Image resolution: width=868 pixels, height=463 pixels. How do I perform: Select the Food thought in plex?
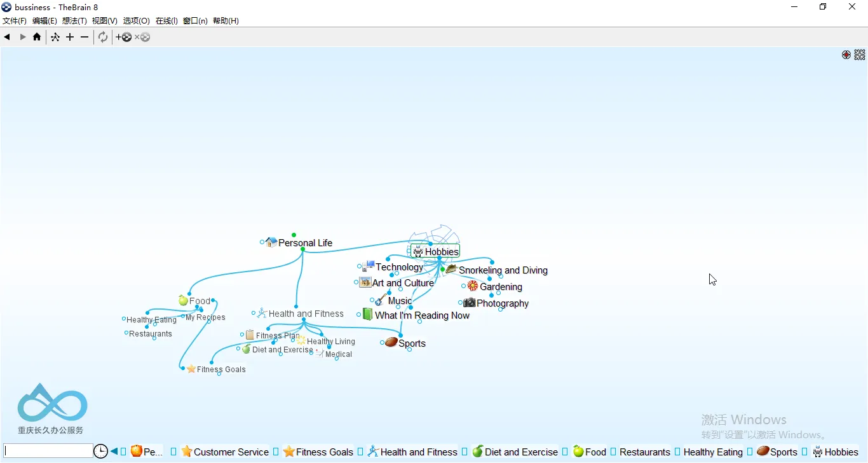[x=200, y=301]
